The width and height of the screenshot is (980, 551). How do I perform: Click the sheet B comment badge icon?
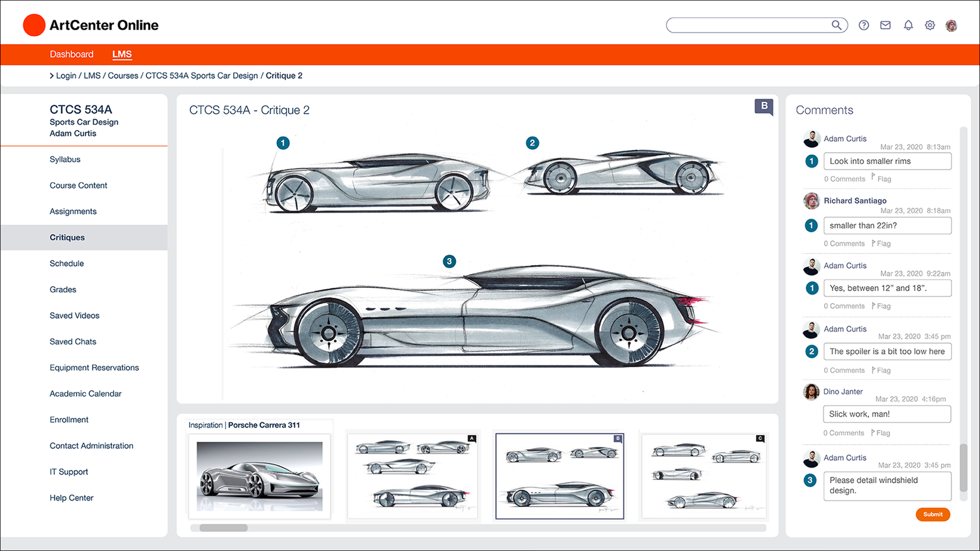tap(764, 106)
